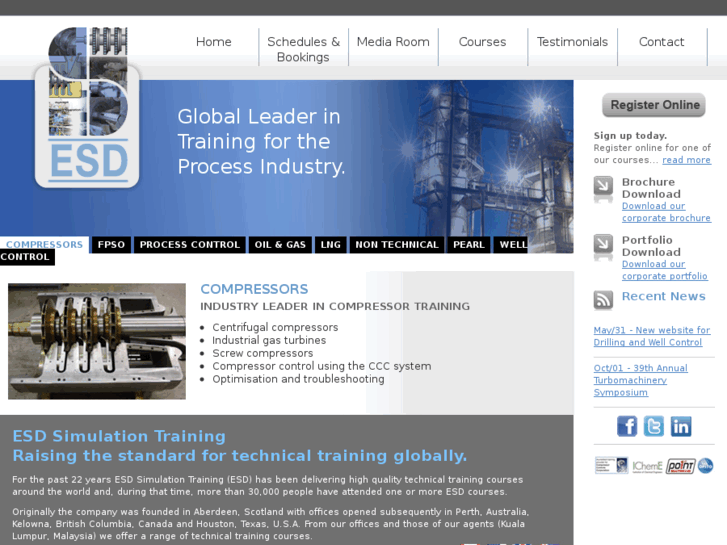Image resolution: width=727 pixels, height=545 pixels.
Task: Click the Brochure Download arrow icon
Action: pos(603,188)
